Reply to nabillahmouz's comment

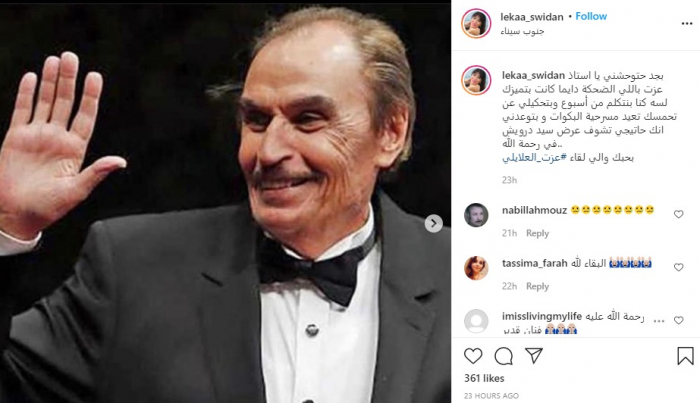point(538,233)
